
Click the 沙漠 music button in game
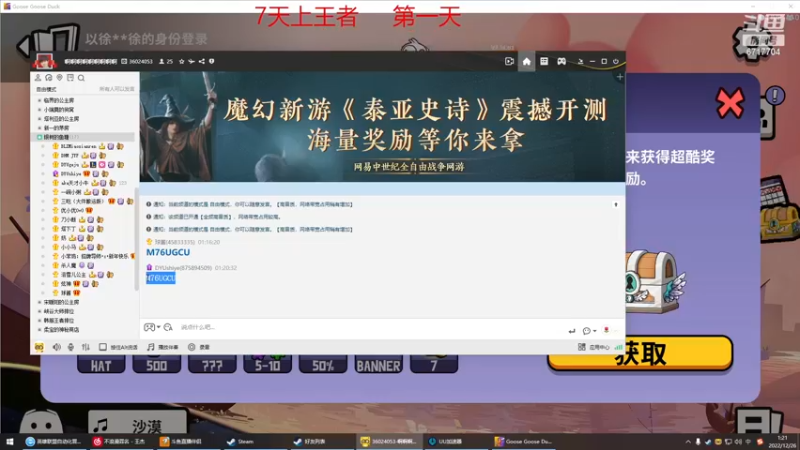pyautogui.click(x=138, y=422)
